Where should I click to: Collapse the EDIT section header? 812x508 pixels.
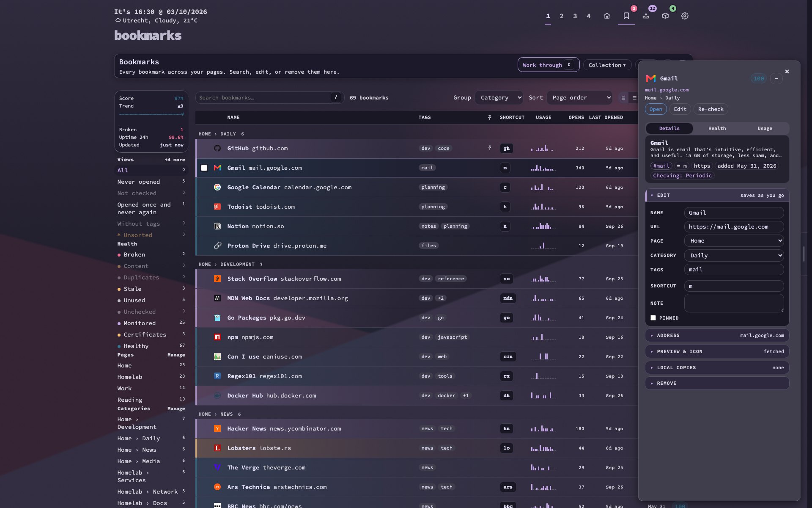(717, 195)
